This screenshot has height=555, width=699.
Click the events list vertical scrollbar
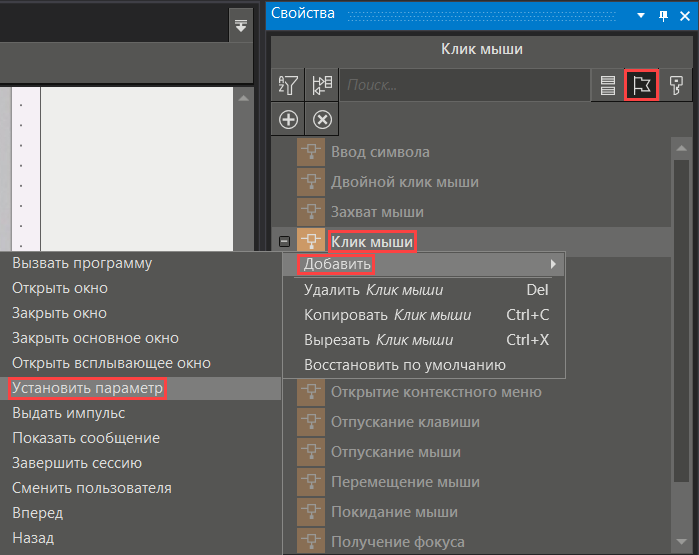coord(681,300)
